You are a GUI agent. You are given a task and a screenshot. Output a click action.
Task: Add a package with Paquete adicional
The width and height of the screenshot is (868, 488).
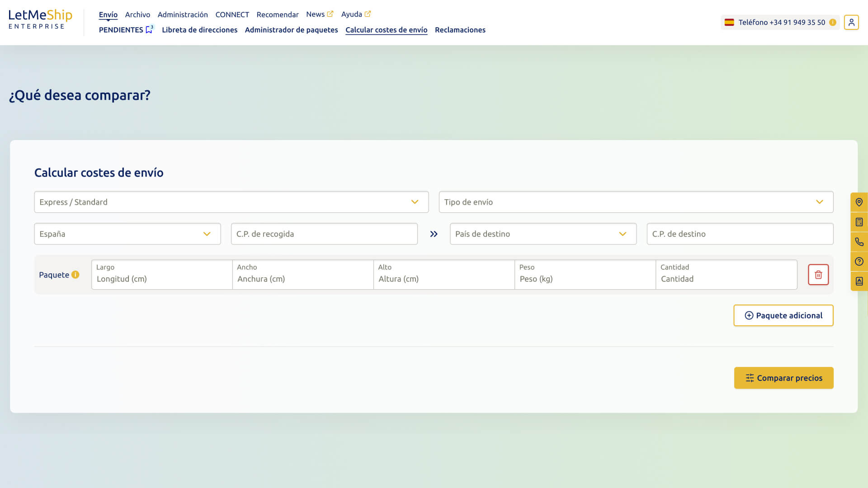click(783, 315)
